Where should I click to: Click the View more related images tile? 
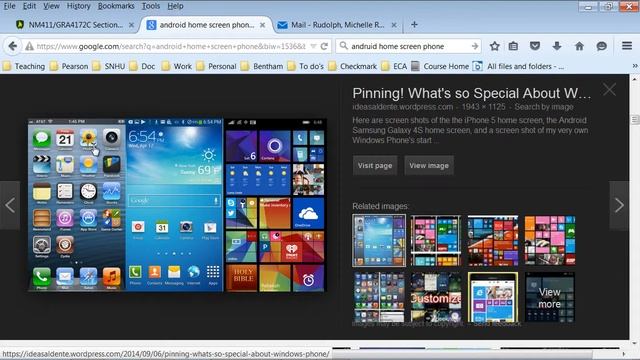click(550, 298)
